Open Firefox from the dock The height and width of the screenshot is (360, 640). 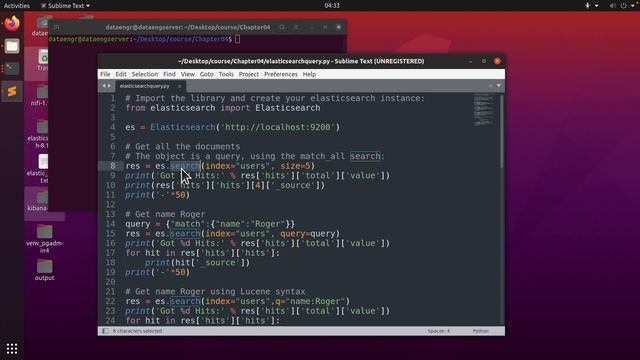[12, 23]
